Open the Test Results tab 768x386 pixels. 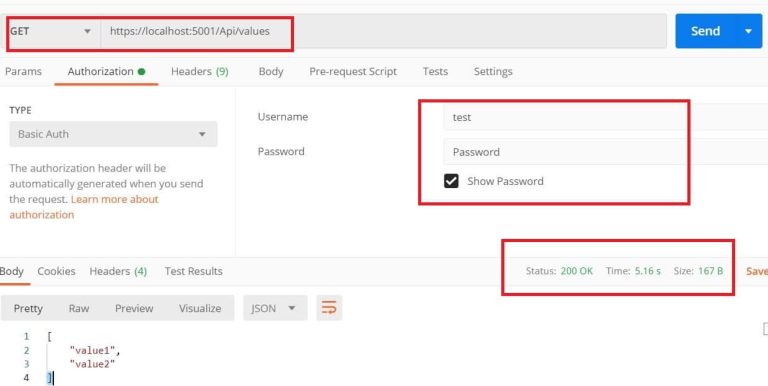tap(193, 271)
